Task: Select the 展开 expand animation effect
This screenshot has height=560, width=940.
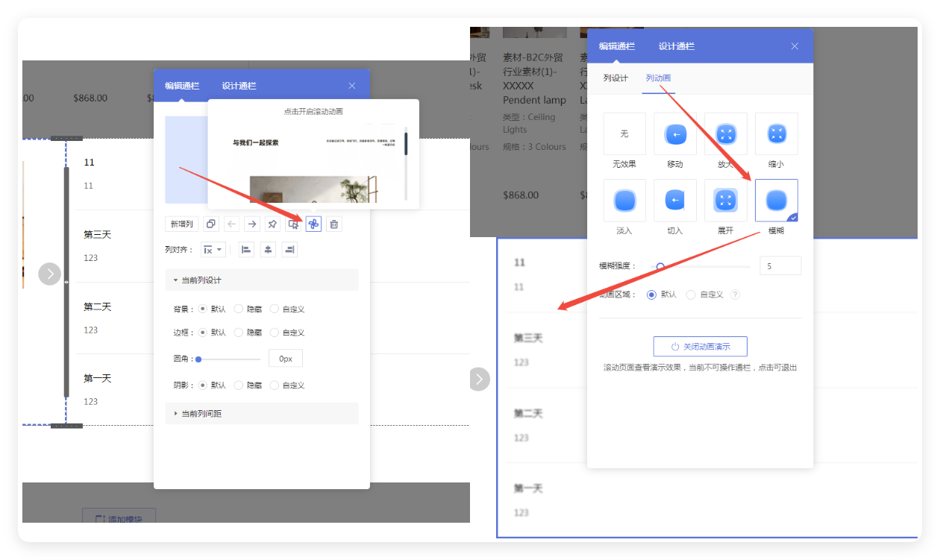Action: click(725, 201)
